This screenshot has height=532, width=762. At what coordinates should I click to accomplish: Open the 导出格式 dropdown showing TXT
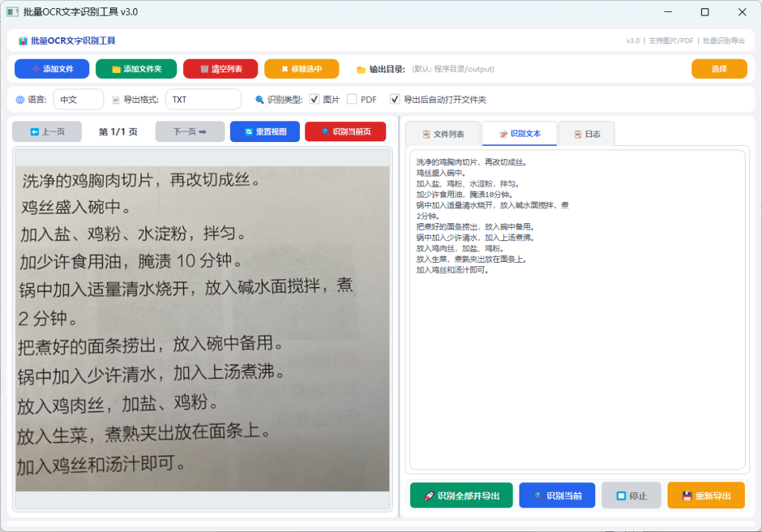click(203, 100)
